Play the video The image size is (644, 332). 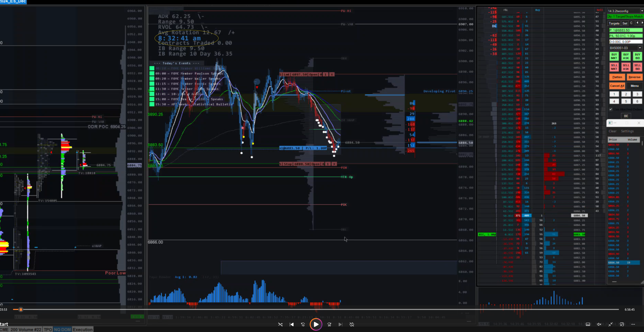click(x=316, y=324)
